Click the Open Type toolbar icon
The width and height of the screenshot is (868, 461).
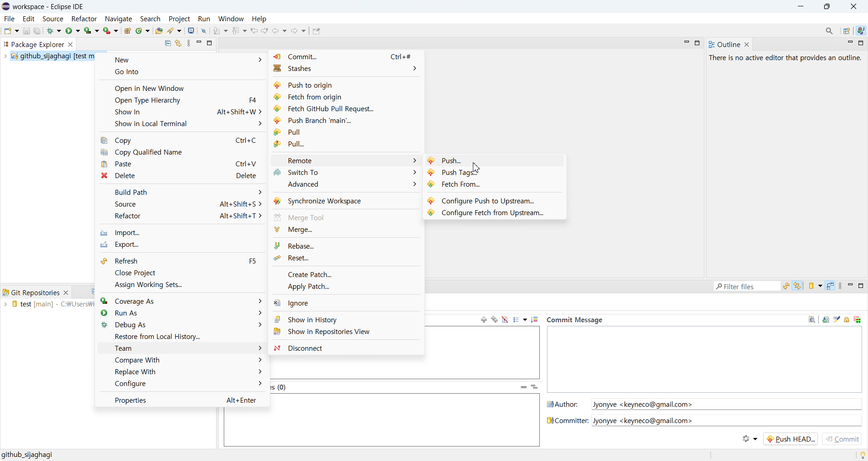[x=159, y=31]
